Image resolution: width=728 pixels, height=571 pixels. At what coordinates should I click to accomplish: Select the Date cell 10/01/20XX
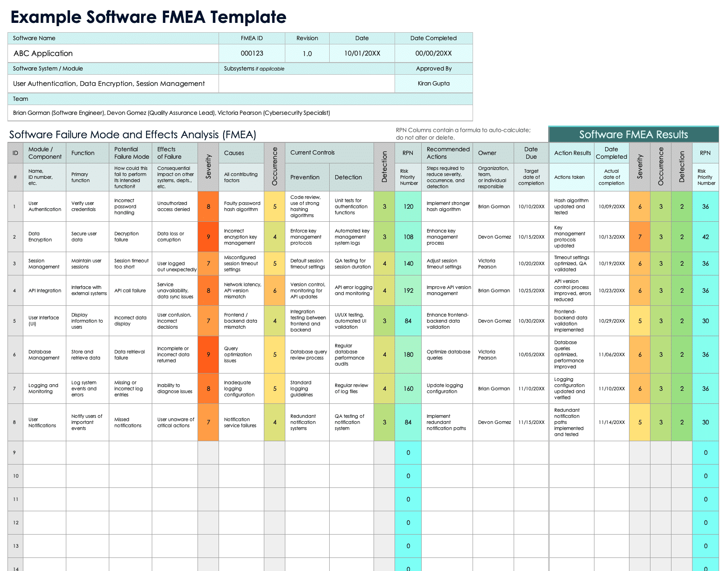point(362,53)
